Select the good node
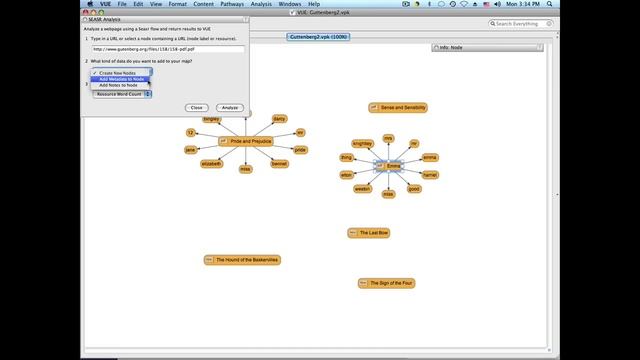The width and height of the screenshot is (640, 360). tap(414, 189)
